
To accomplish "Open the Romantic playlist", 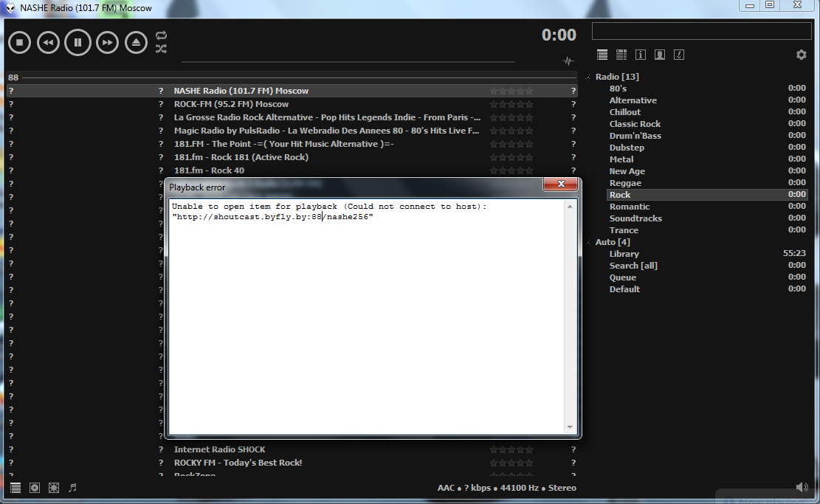I will pyautogui.click(x=707, y=207).
